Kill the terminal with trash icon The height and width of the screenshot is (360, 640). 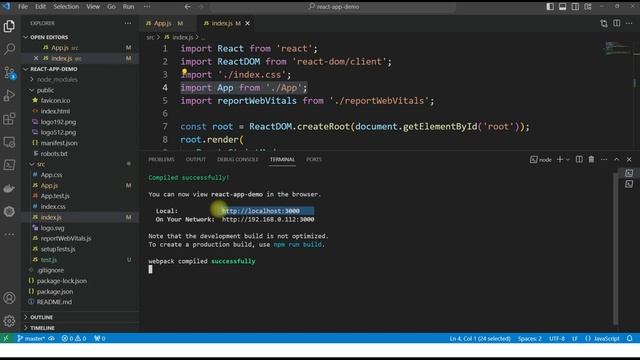click(591, 160)
